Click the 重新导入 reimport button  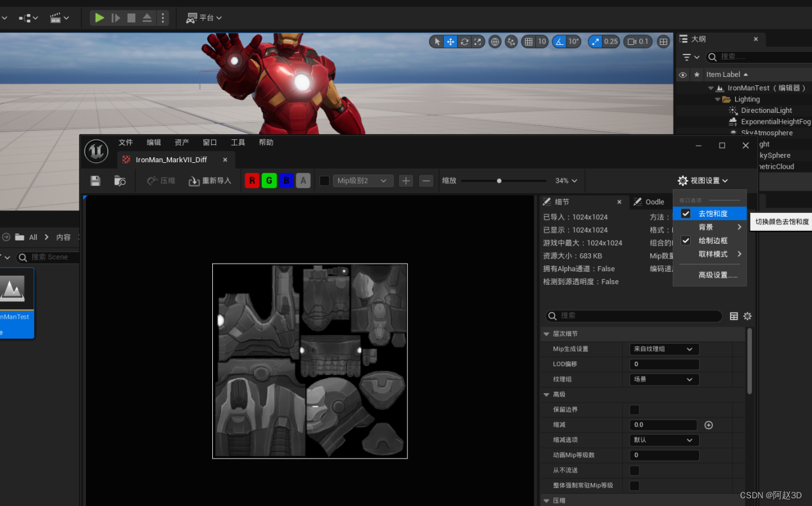tap(210, 181)
